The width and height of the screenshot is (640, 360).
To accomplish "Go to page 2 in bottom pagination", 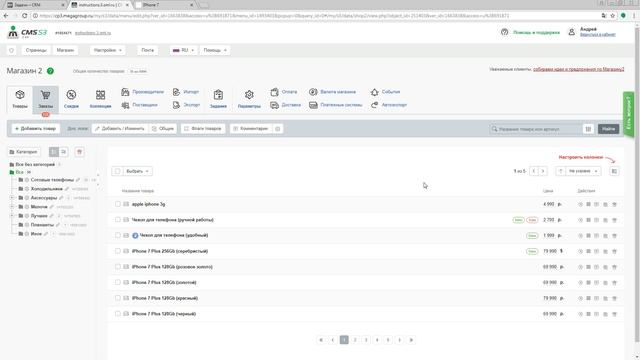I will point(355,340).
